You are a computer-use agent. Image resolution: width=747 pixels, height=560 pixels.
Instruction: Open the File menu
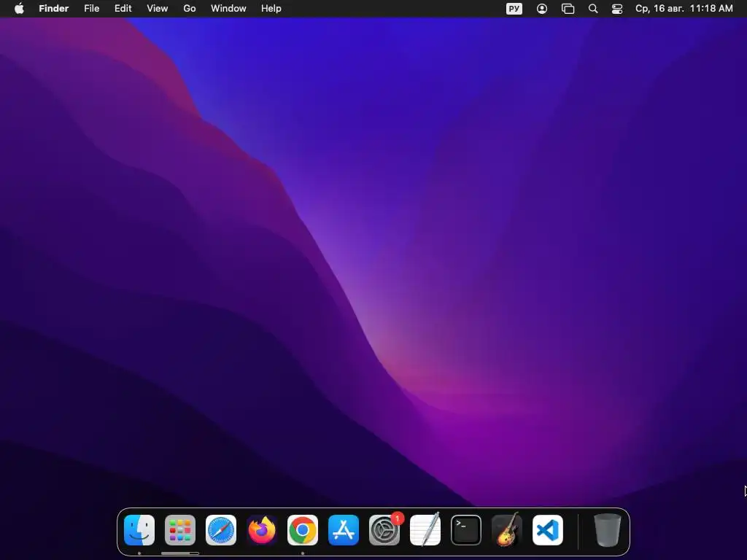click(91, 9)
